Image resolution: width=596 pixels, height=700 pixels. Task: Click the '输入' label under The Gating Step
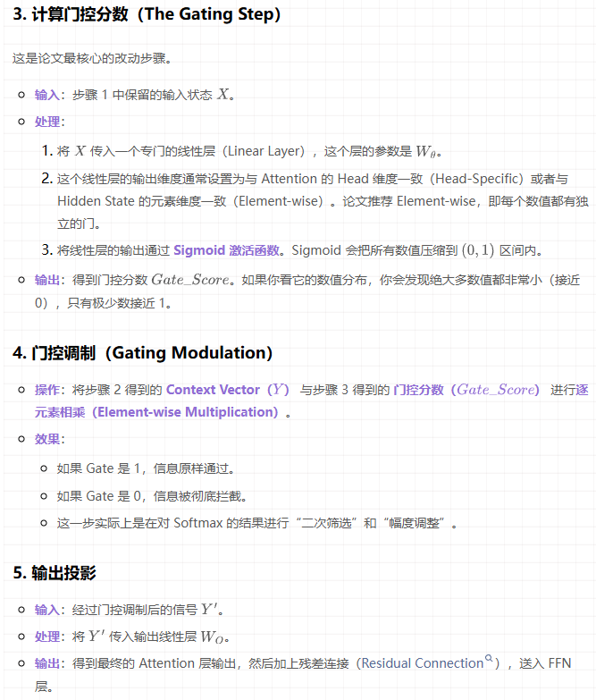coord(46,94)
